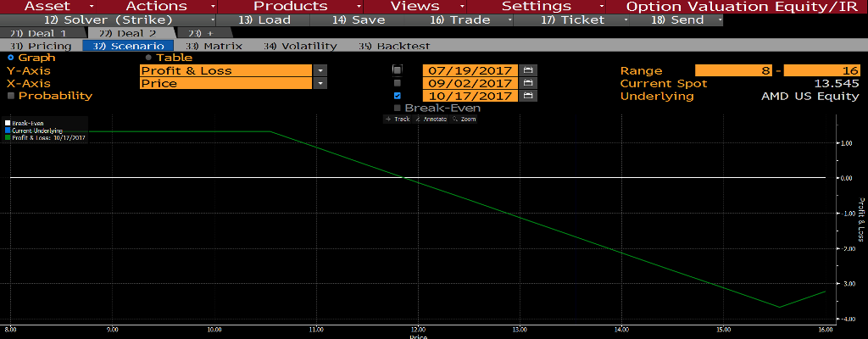868x339 pixels.
Task: Edit the 07/19/2017 date field
Action: coord(470,70)
